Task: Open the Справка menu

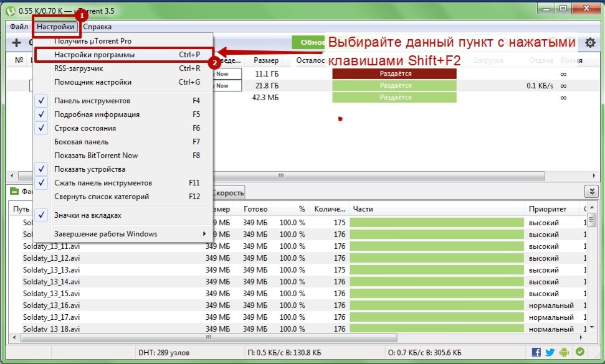Action: [97, 27]
